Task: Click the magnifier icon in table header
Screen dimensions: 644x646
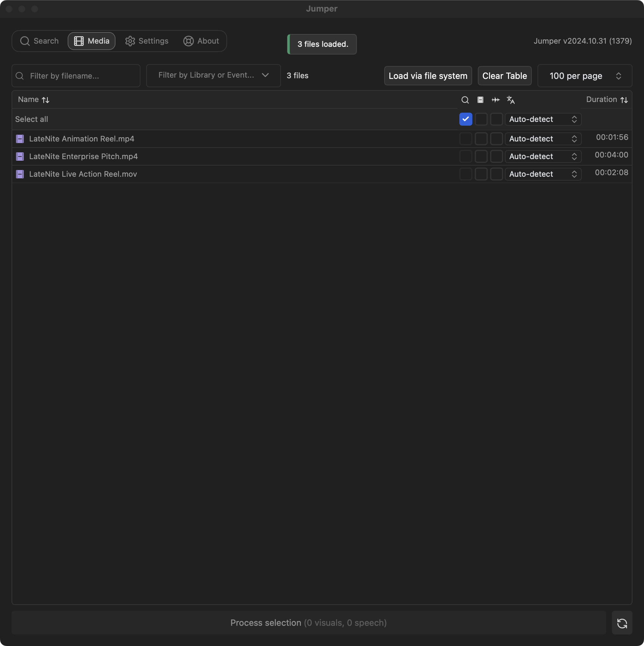Action: (x=465, y=100)
